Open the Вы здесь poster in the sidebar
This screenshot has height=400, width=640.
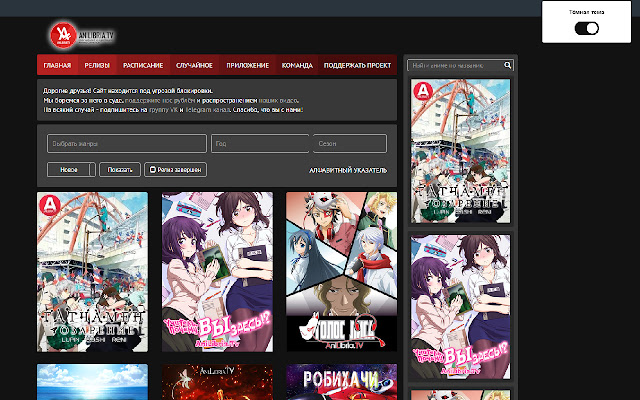pyautogui.click(x=460, y=307)
